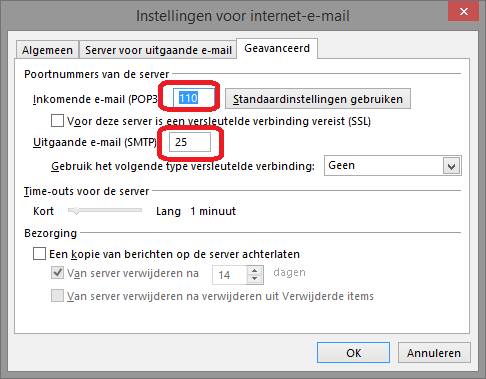Click the POP3 incoming port field
This screenshot has width=486, height=379.
194,98
